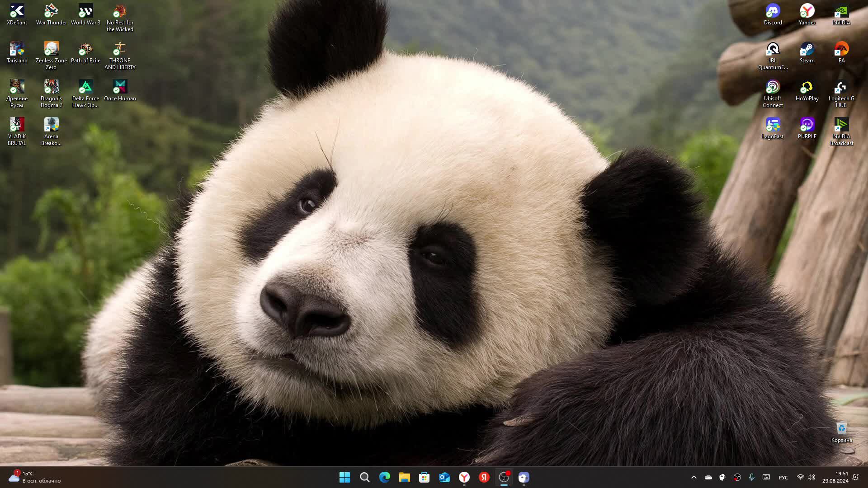Toggle the microphone tray indicator
This screenshot has width=868, height=488.
pos(752,477)
